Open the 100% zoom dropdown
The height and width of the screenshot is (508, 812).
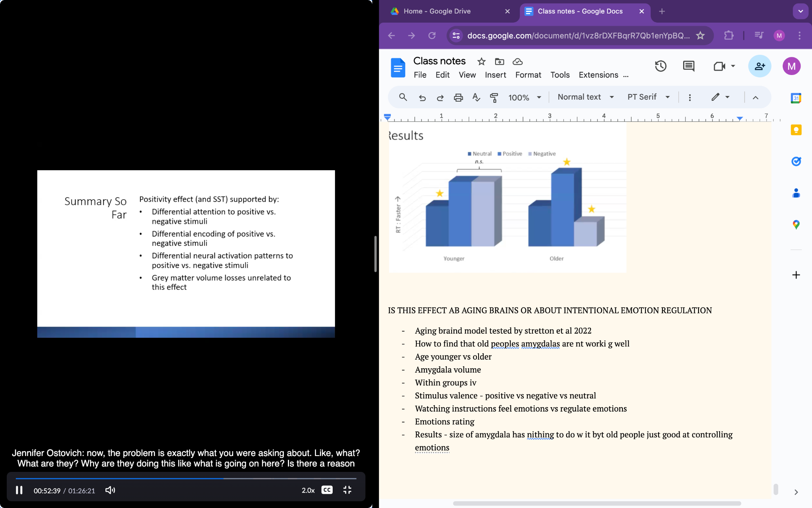click(x=525, y=97)
